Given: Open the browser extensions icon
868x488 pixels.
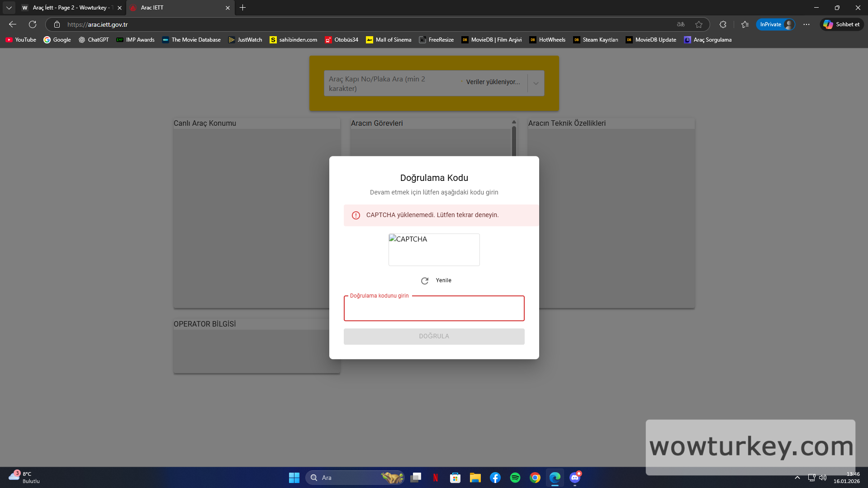Looking at the screenshot, I should click(723, 24).
